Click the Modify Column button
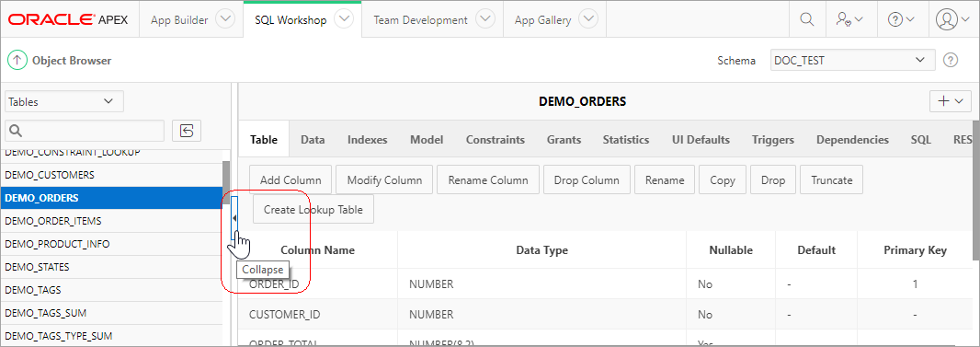The height and width of the screenshot is (347, 980). (384, 180)
